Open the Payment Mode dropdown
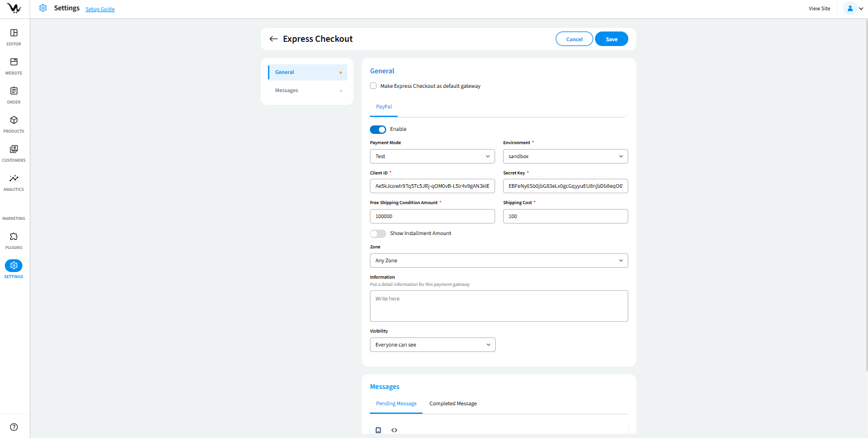 pyautogui.click(x=432, y=156)
